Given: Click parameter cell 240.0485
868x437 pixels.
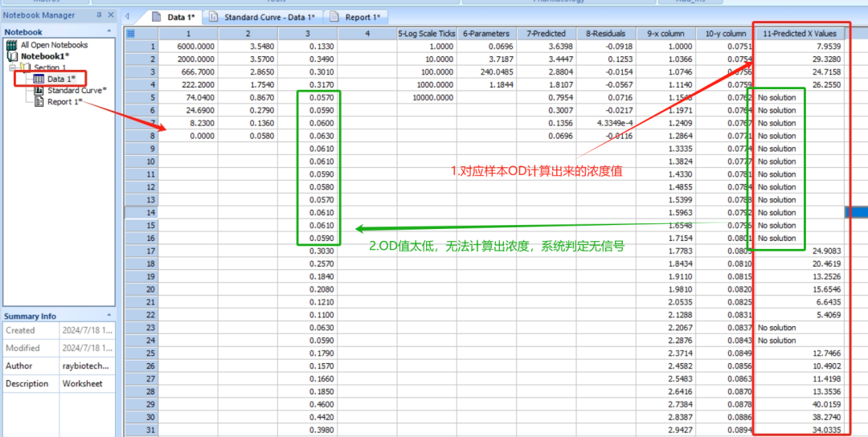Looking at the screenshot, I should [x=486, y=72].
